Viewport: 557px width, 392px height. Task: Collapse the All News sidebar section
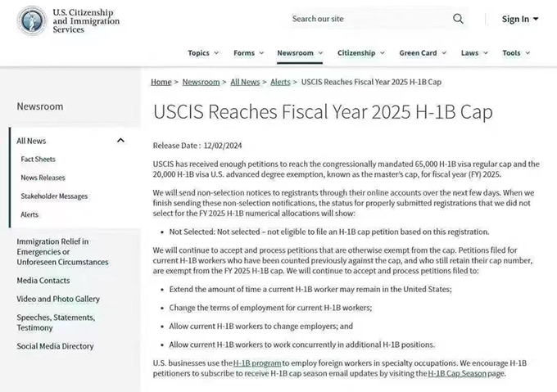coord(120,141)
